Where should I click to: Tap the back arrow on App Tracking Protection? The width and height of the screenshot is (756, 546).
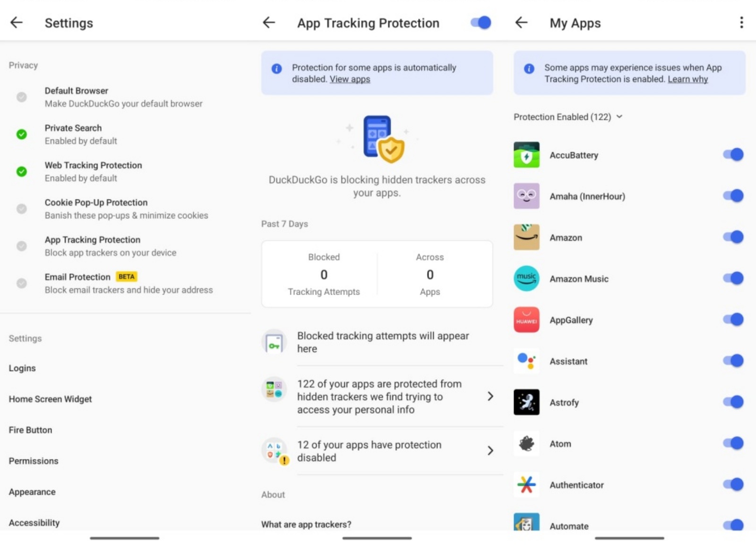(x=268, y=22)
